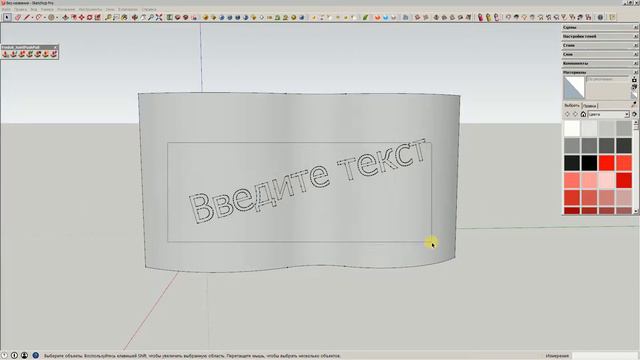Click the current material preview thumbnail
Image resolution: width=640 pixels, height=360 pixels.
pos(574,88)
